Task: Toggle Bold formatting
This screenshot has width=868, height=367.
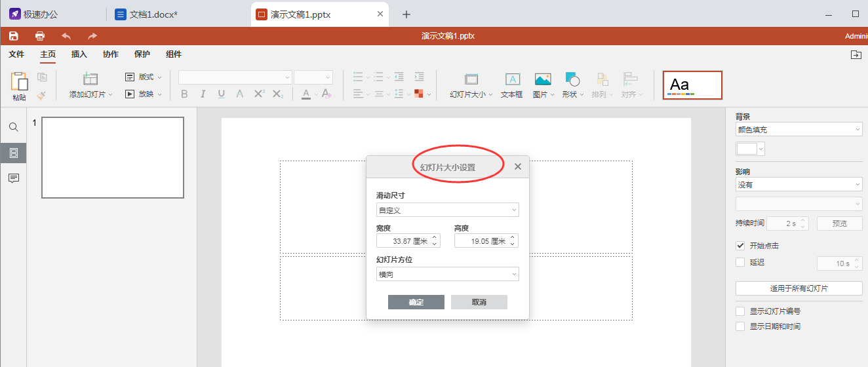Action: 184,94
